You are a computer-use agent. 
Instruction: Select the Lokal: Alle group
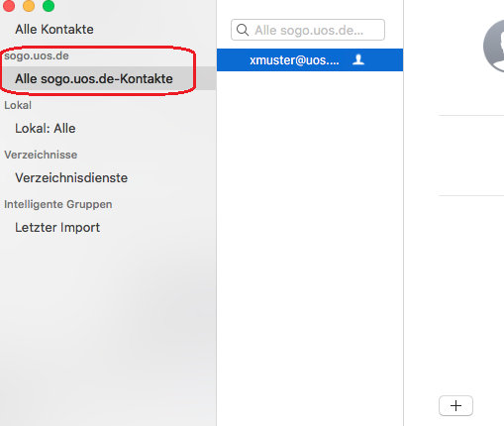coord(46,128)
